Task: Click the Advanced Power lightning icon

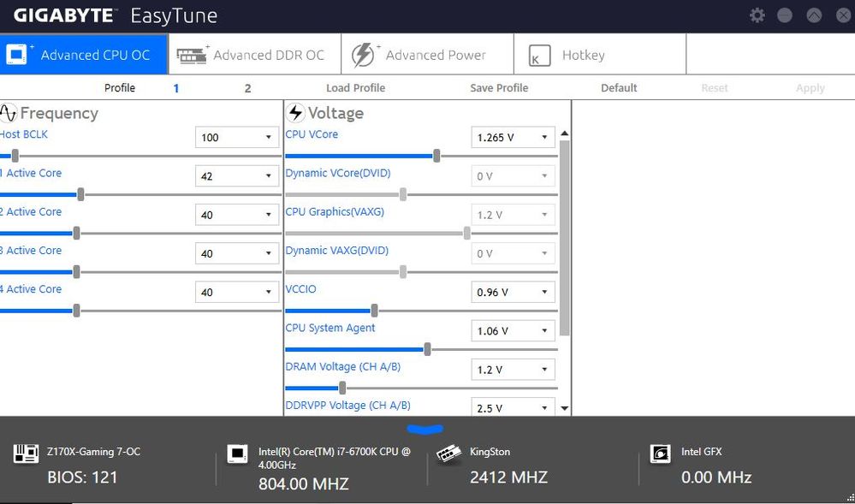Action: click(364, 55)
